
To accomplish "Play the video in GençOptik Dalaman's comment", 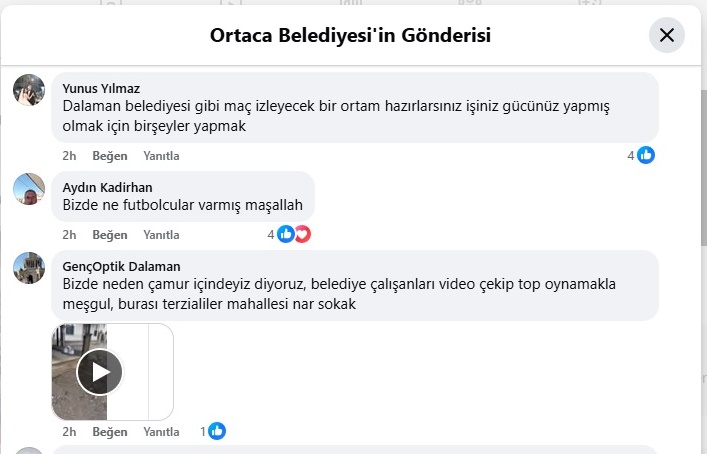I will point(100,372).
